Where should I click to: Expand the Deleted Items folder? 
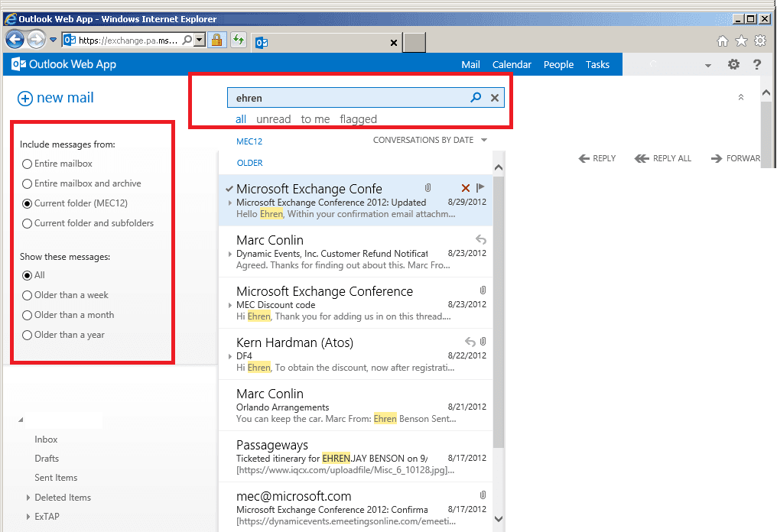tap(28, 498)
